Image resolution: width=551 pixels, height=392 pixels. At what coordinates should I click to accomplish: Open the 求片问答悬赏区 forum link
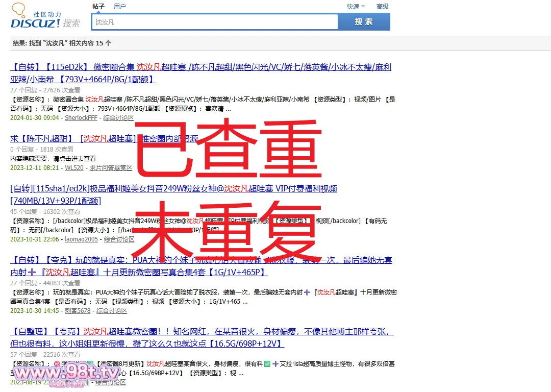[111, 168]
